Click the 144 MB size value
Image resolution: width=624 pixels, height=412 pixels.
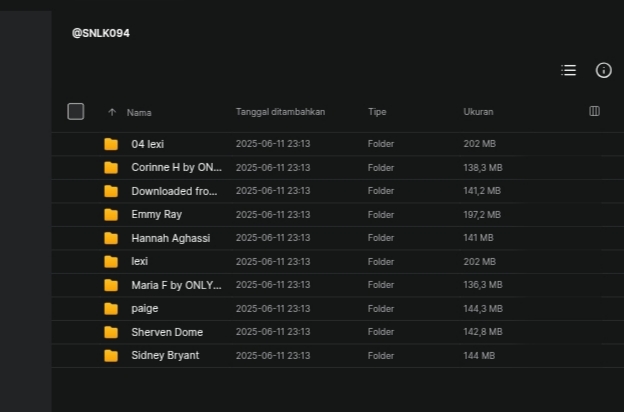[479, 355]
